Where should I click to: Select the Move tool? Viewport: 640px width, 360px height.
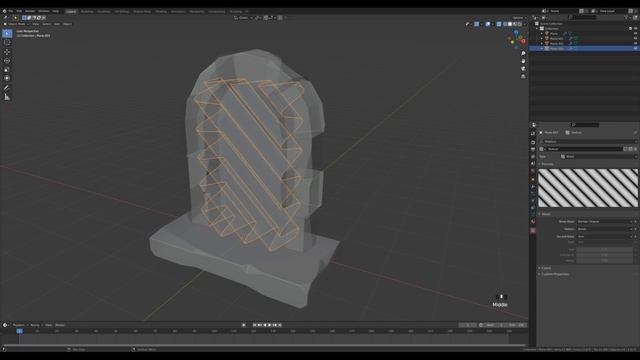[7, 52]
